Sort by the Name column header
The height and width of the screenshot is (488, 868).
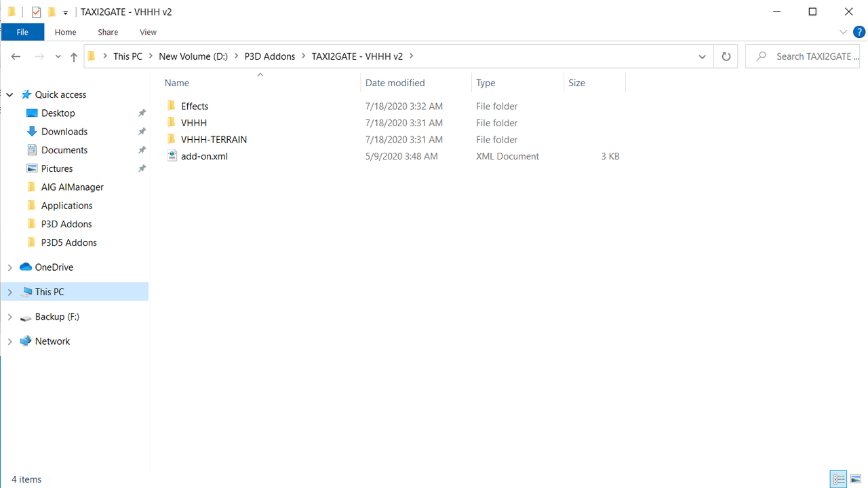click(177, 83)
